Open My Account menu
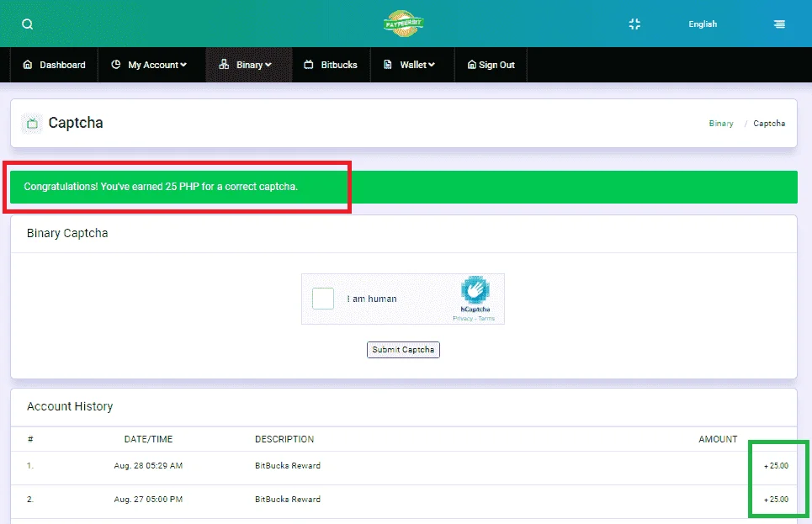The image size is (812, 524). [151, 65]
